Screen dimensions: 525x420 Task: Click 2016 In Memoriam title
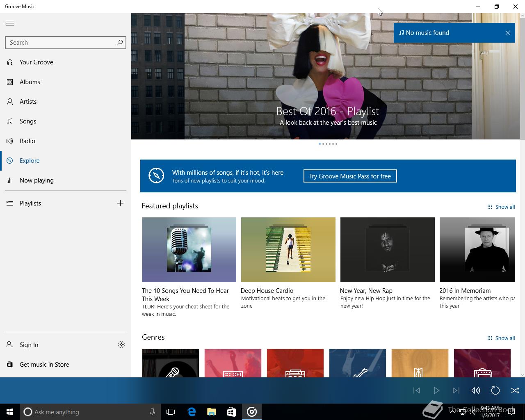tap(465, 290)
